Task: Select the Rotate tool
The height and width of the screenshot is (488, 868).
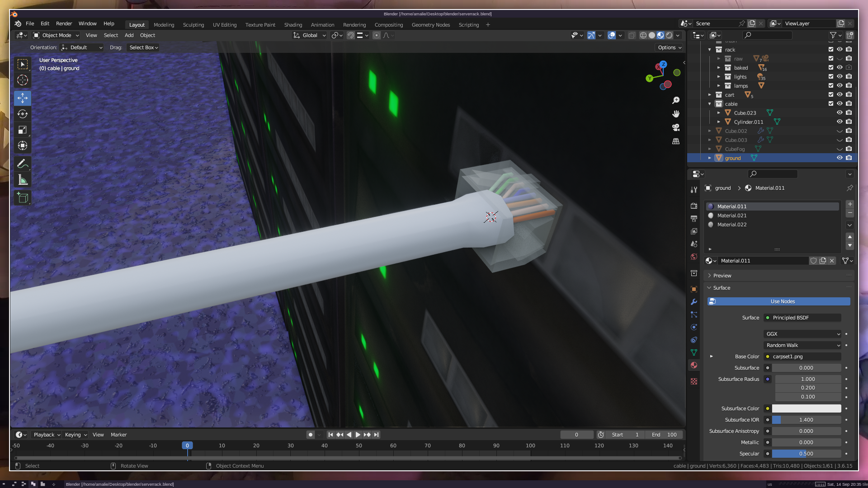Action: point(23,114)
